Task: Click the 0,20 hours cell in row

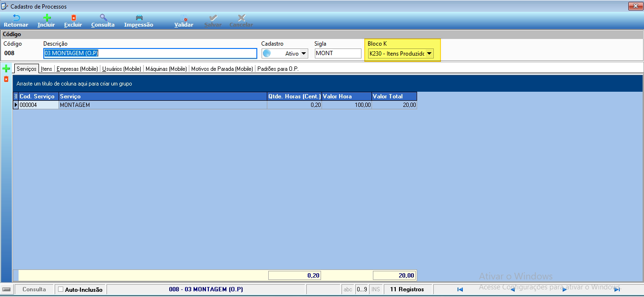Action: tap(294, 105)
